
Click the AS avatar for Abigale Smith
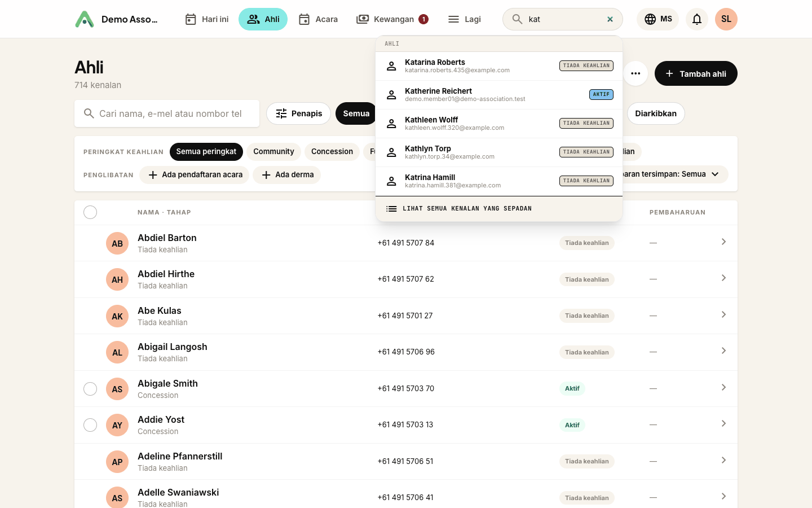[x=117, y=389]
